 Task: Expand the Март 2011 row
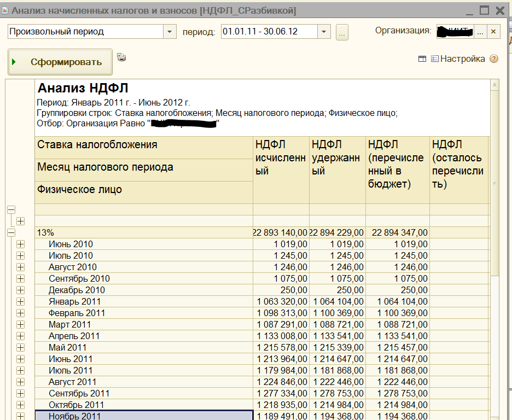click(20, 324)
